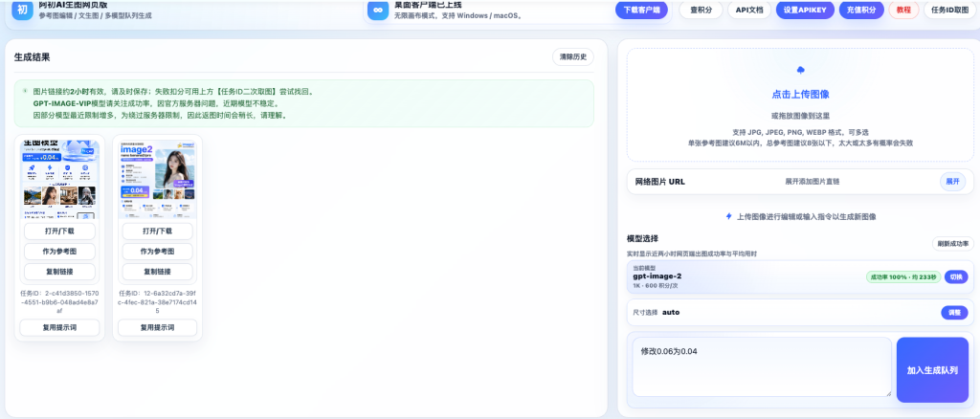The image size is (980, 419).
Task: Click the textarea resize handle corner
Action: tap(888, 393)
